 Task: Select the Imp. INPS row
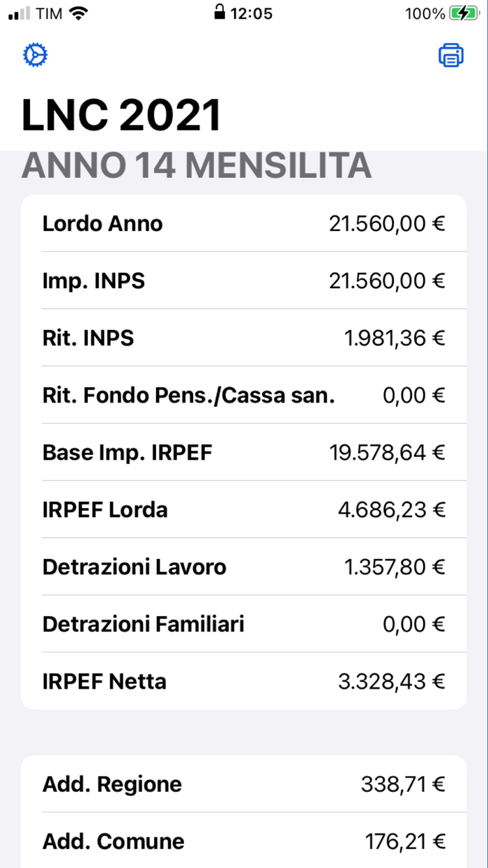[x=243, y=280]
